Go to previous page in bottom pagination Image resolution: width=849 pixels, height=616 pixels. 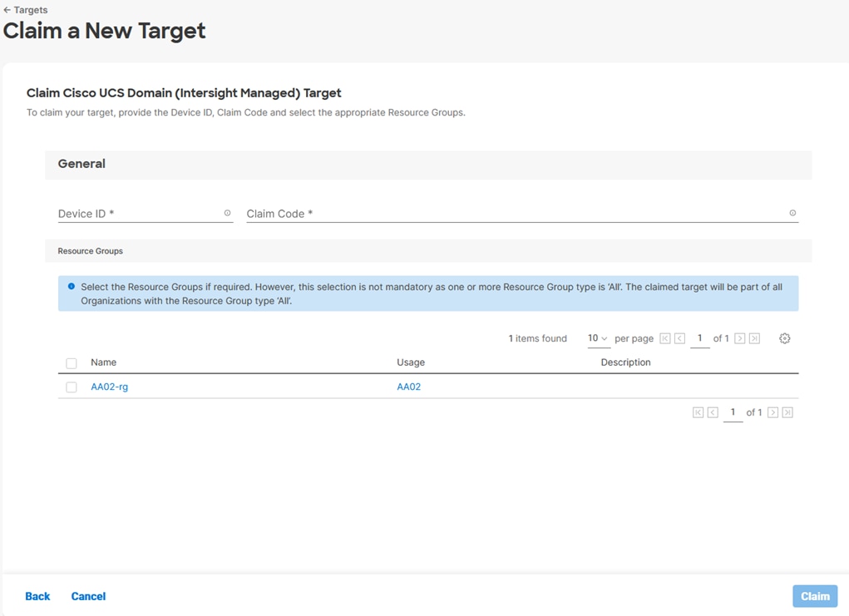[x=713, y=412]
